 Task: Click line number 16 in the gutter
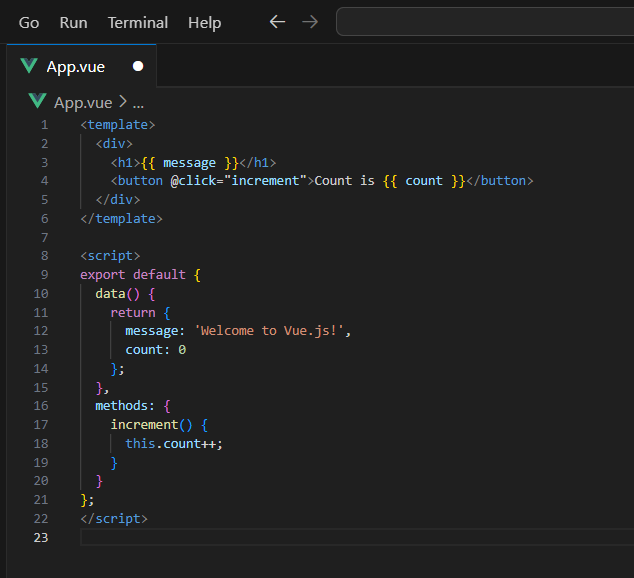41,406
